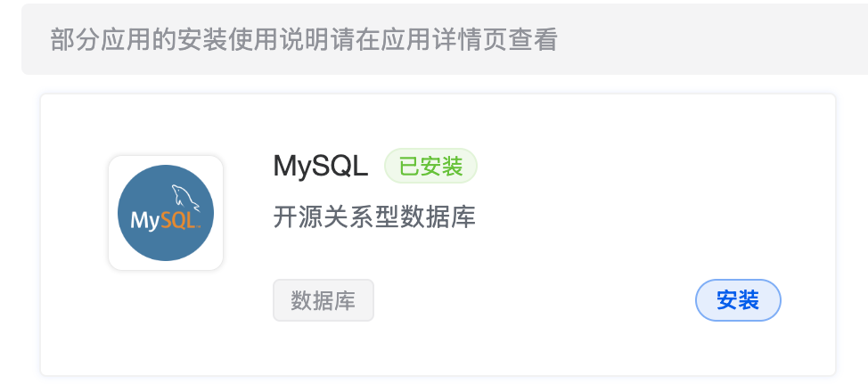Viewport: 868px width, 392px height.
Task: Click the installed badge beside MySQL
Action: pyautogui.click(x=430, y=167)
